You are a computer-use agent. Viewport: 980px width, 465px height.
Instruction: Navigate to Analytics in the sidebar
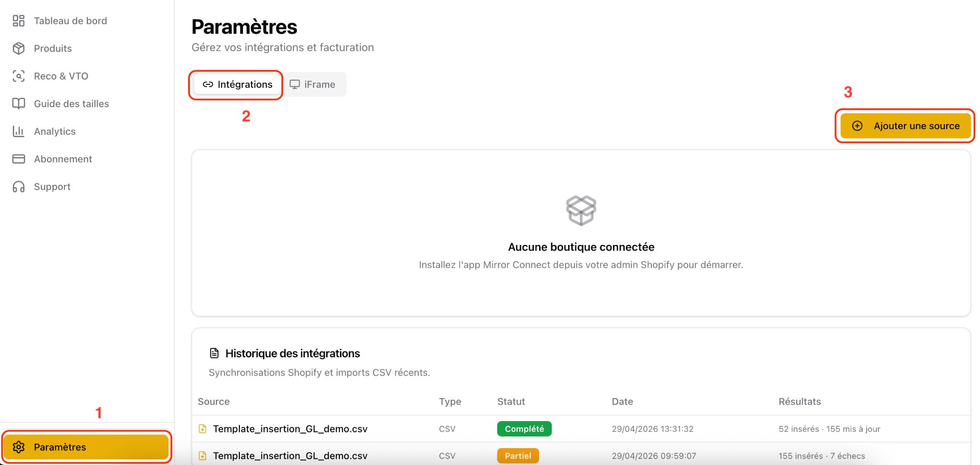[x=87, y=131]
